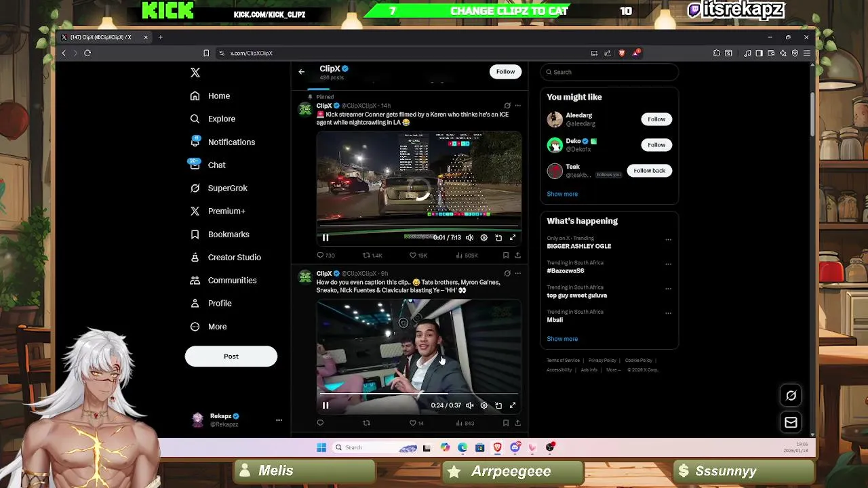868x488 pixels.
Task: Seek the Tate brothers video progress bar
Action: pos(419,393)
